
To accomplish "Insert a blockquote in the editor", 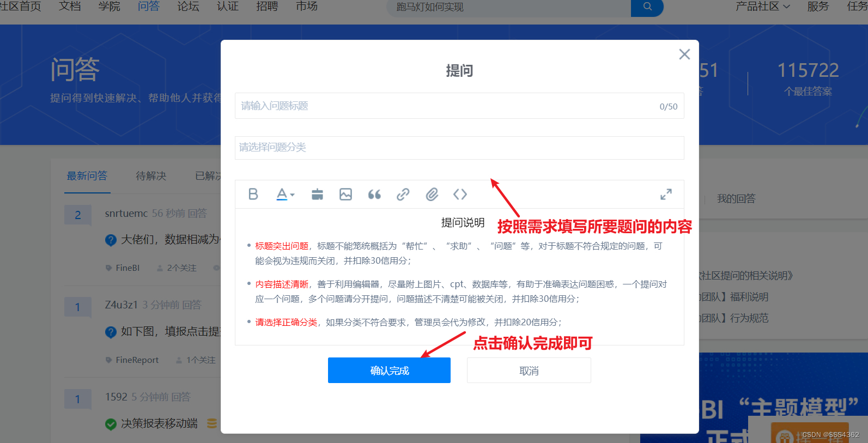I will [x=374, y=194].
